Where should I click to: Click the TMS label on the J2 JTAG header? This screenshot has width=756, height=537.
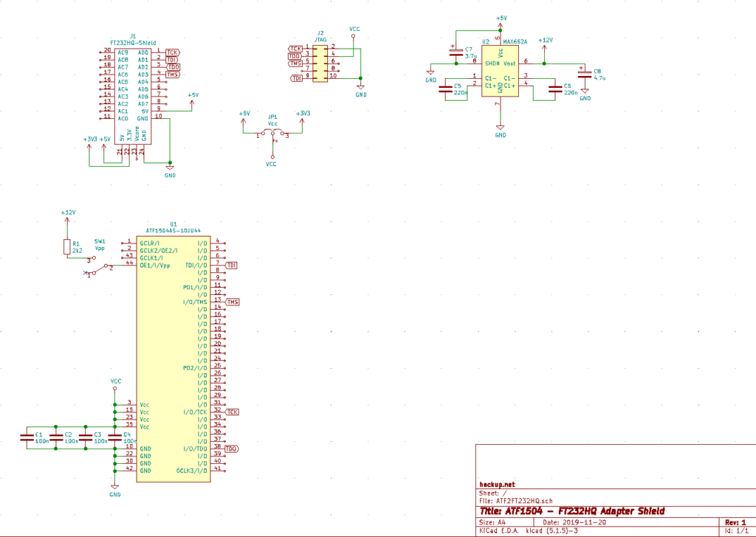(x=294, y=63)
